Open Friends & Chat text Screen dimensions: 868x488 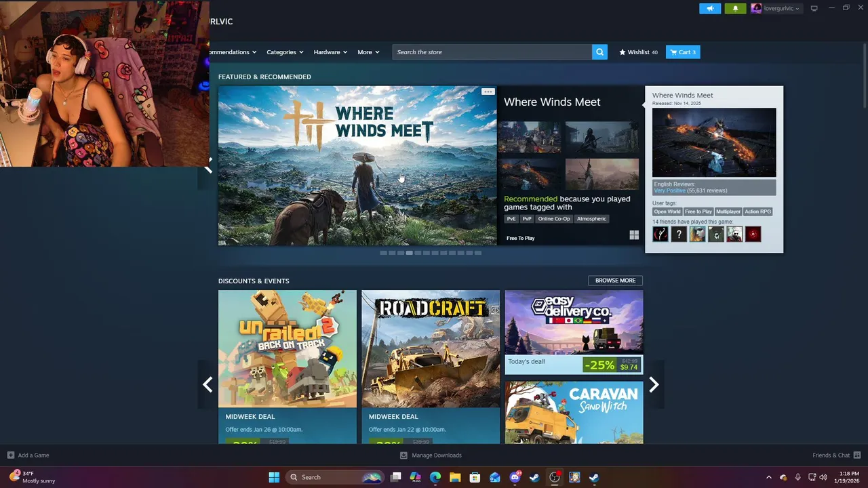tap(831, 455)
